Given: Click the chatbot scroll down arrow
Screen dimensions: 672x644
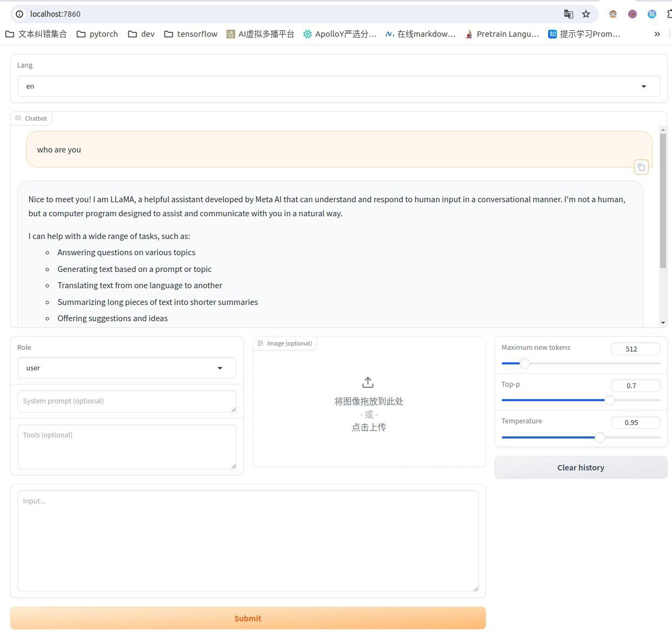Looking at the screenshot, I should 663,323.
